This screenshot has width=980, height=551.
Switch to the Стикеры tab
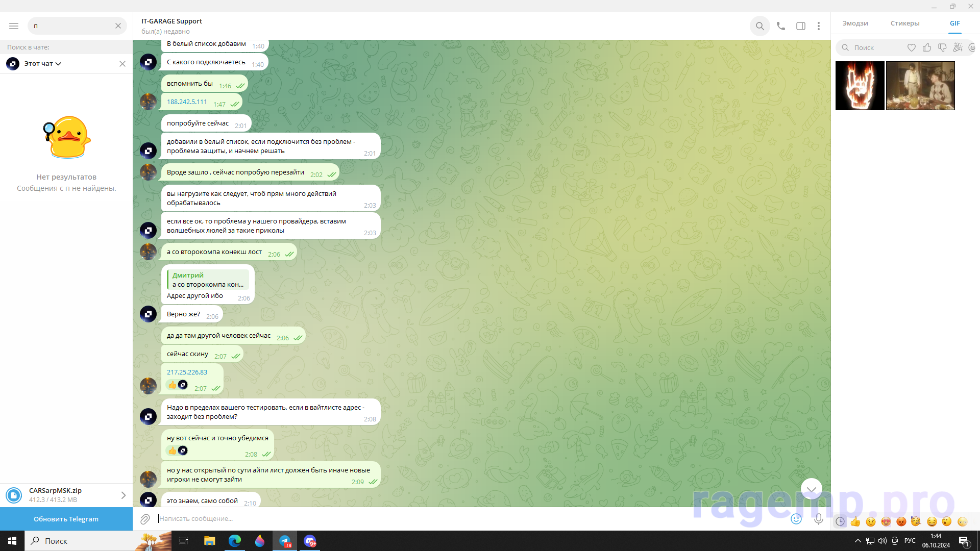pyautogui.click(x=904, y=23)
